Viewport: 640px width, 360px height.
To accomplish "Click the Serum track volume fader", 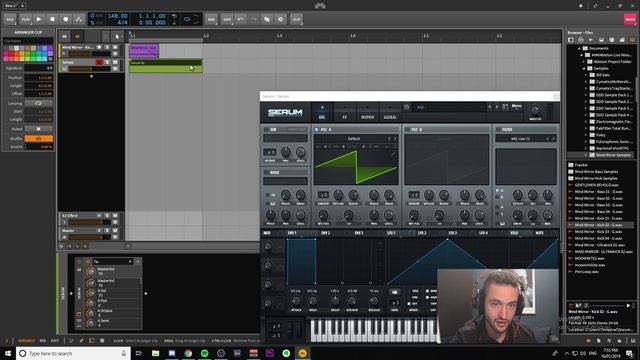I will click(89, 69).
